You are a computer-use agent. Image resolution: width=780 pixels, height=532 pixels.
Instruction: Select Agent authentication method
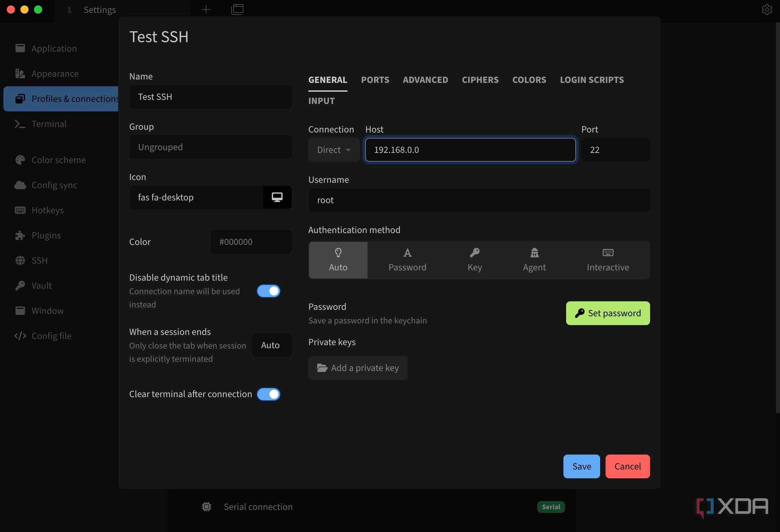tap(535, 260)
